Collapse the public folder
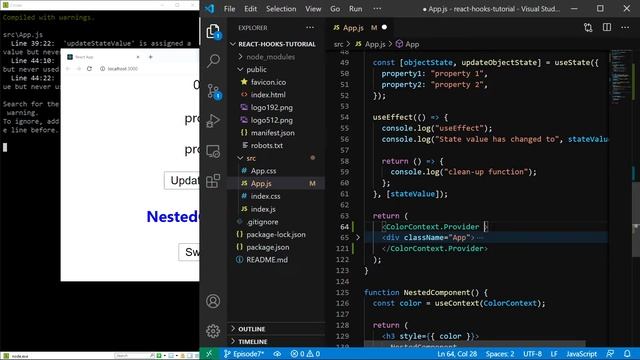The width and height of the screenshot is (640, 360). pos(240,69)
